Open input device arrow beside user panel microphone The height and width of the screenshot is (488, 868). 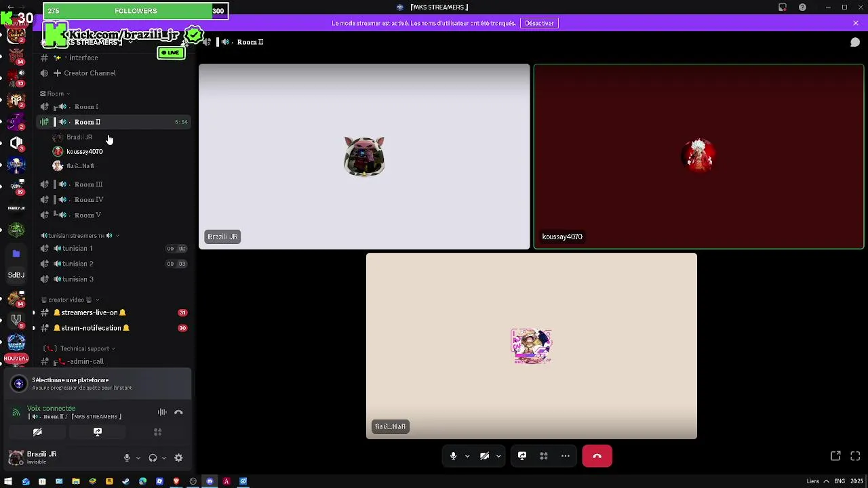pyautogui.click(x=138, y=458)
